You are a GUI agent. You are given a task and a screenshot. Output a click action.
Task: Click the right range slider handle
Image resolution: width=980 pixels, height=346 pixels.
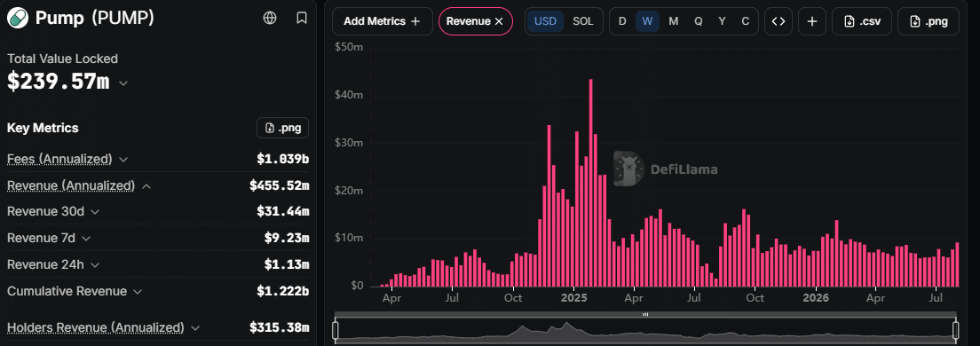click(956, 330)
